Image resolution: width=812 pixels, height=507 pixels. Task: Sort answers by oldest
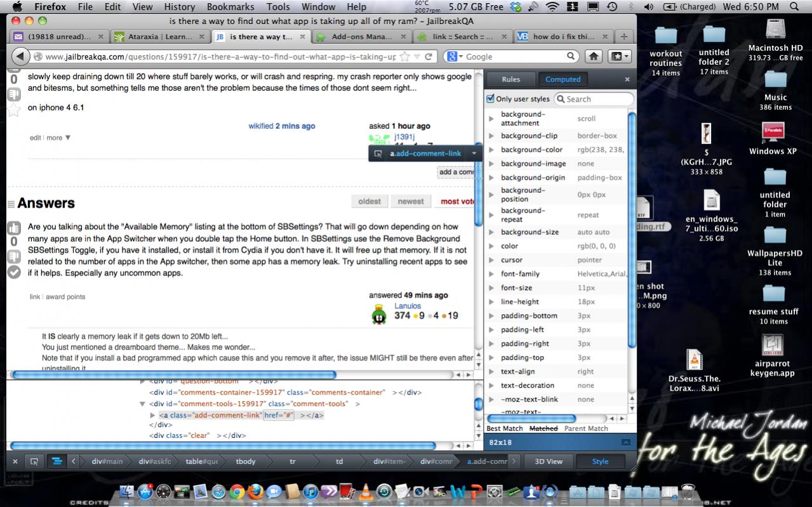369,201
